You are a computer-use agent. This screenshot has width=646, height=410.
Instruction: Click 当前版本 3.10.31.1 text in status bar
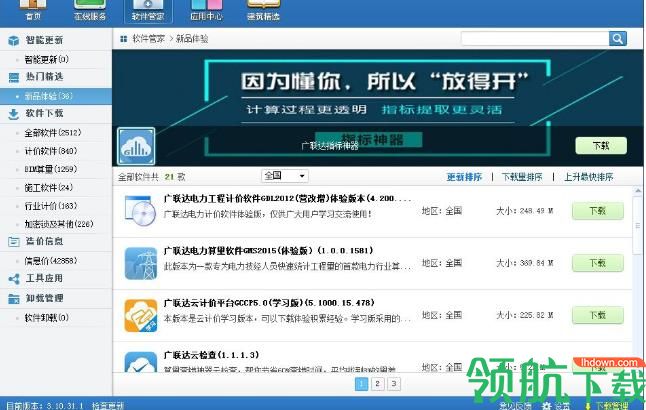[44, 406]
